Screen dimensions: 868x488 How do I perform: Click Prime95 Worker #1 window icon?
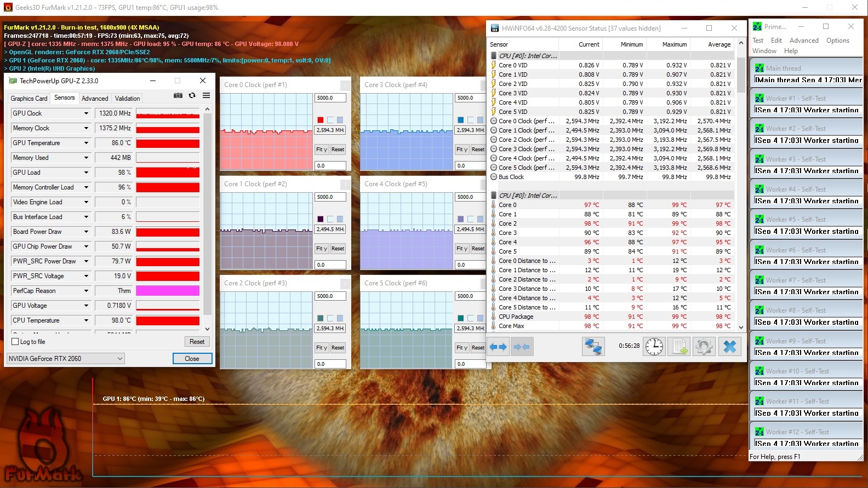pyautogui.click(x=759, y=99)
